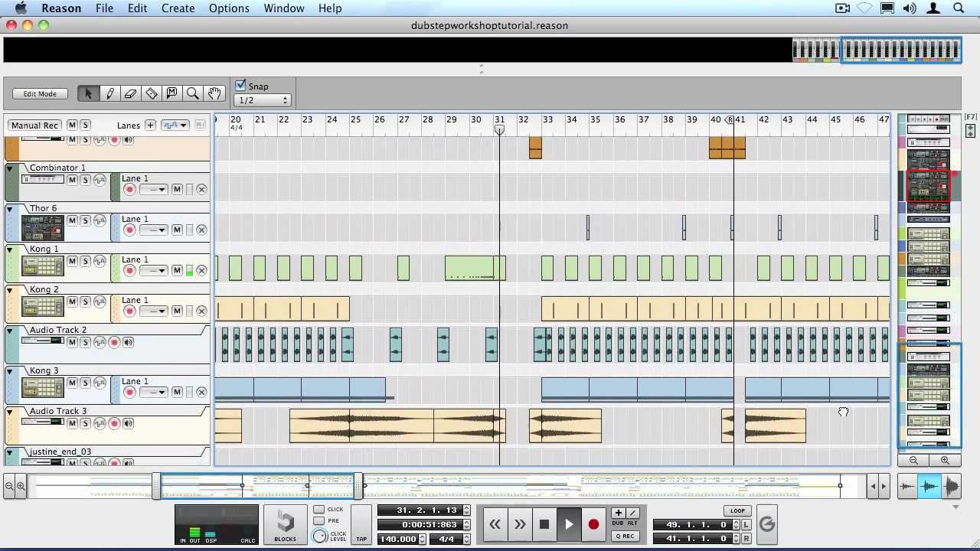This screenshot has width=980, height=551.
Task: Click the Rewind transport button
Action: tap(495, 524)
